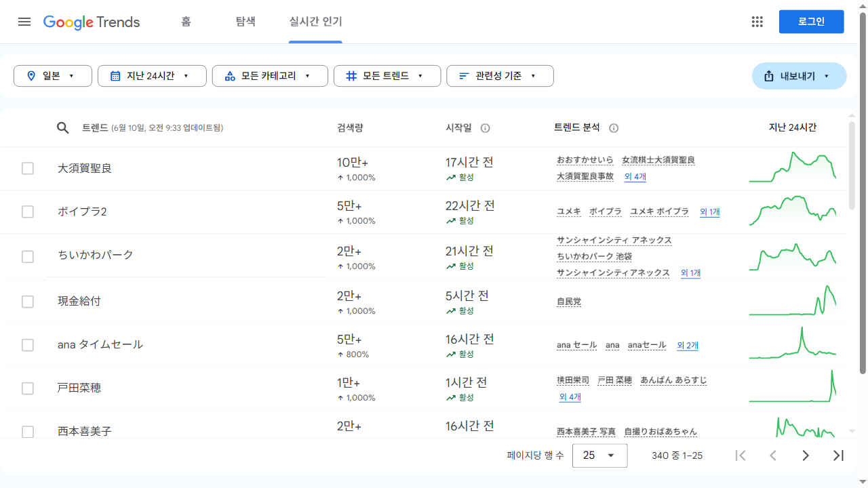Click the active trend icon for 戸田菜穂
The width and height of the screenshot is (868, 488).
(450, 398)
